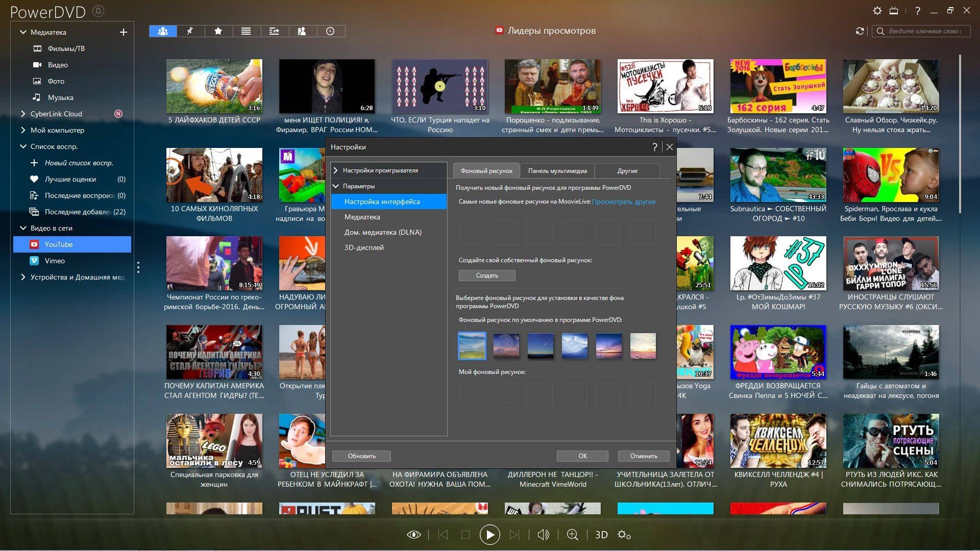Close the Настройки dialog

[x=670, y=147]
